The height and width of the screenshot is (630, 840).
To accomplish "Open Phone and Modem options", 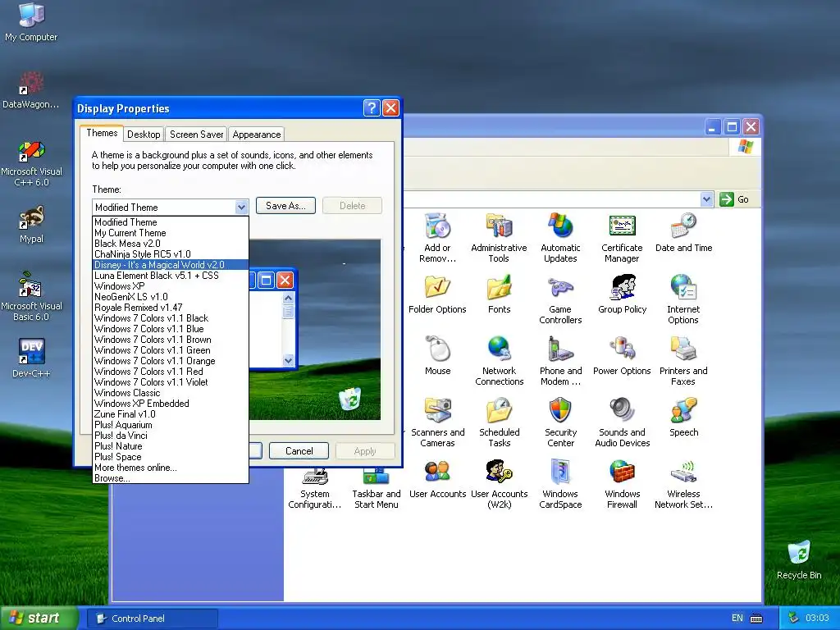I will [x=560, y=361].
